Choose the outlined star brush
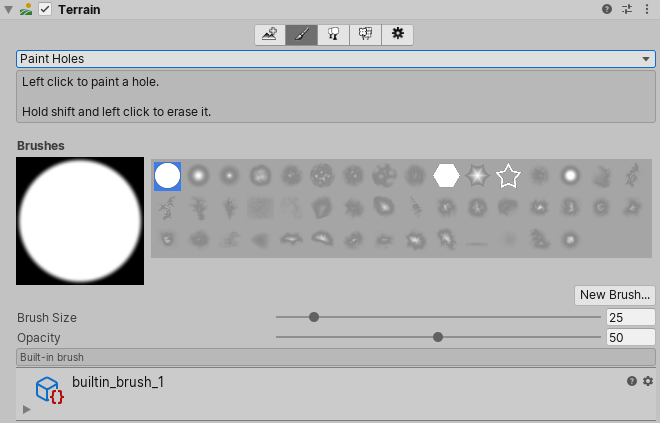Viewport: 660px width, 423px height. (508, 176)
